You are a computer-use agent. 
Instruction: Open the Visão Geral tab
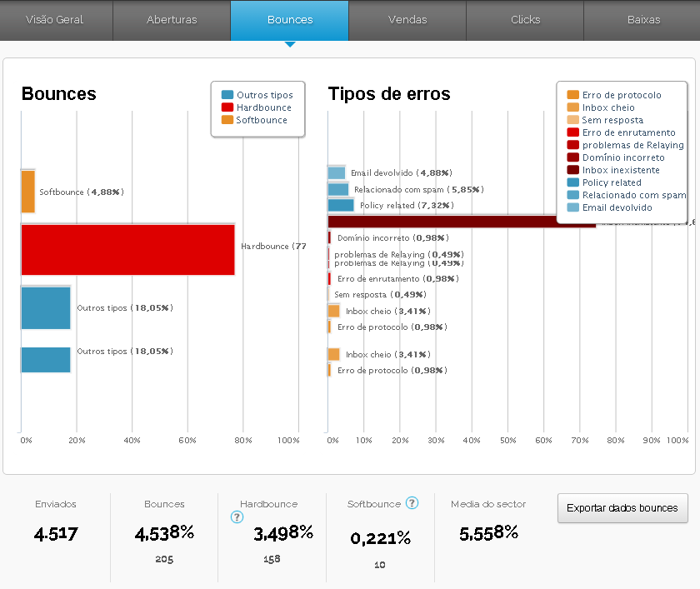(56, 20)
